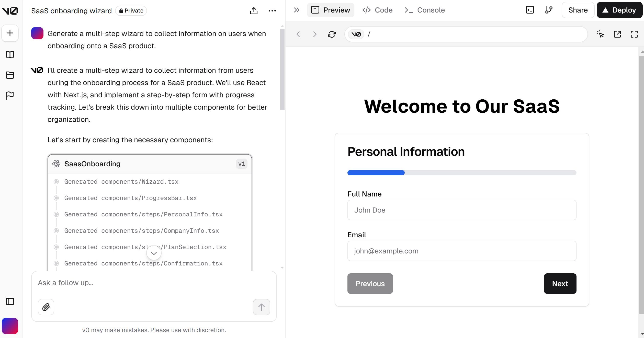Screen dimensions: 644x338
Task: Refresh the preview
Action: pyautogui.click(x=332, y=34)
